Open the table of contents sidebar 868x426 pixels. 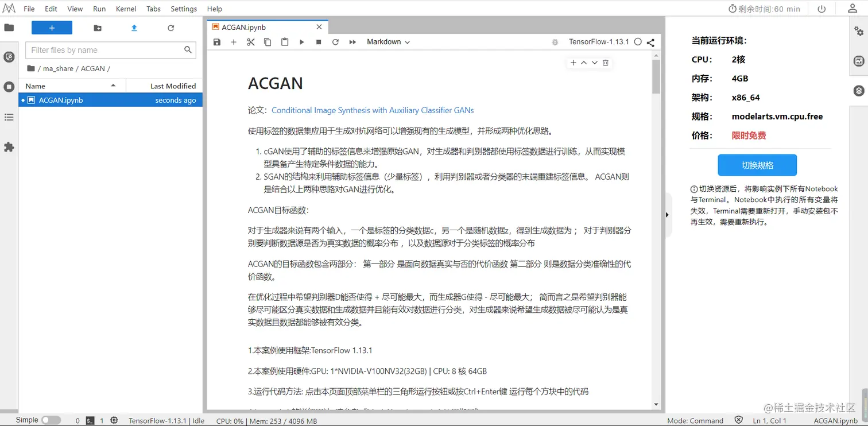(9, 117)
